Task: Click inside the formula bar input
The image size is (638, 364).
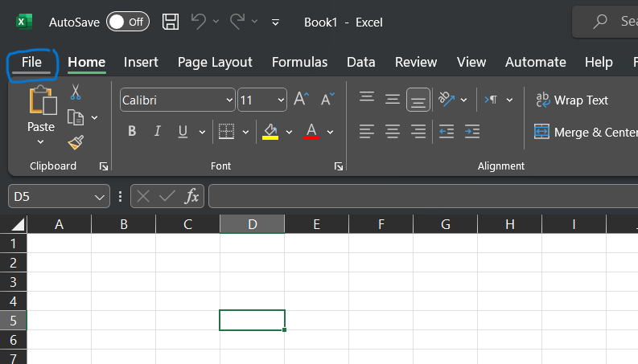Action: (423, 196)
